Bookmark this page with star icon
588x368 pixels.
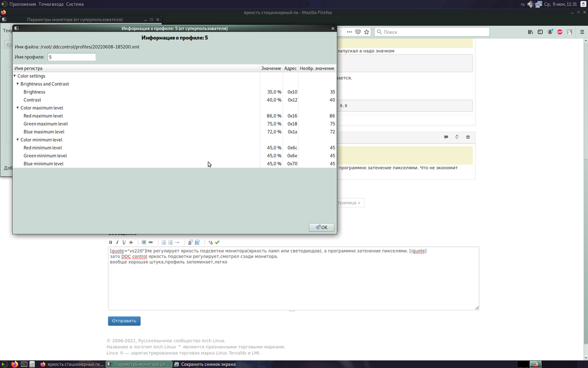click(367, 32)
